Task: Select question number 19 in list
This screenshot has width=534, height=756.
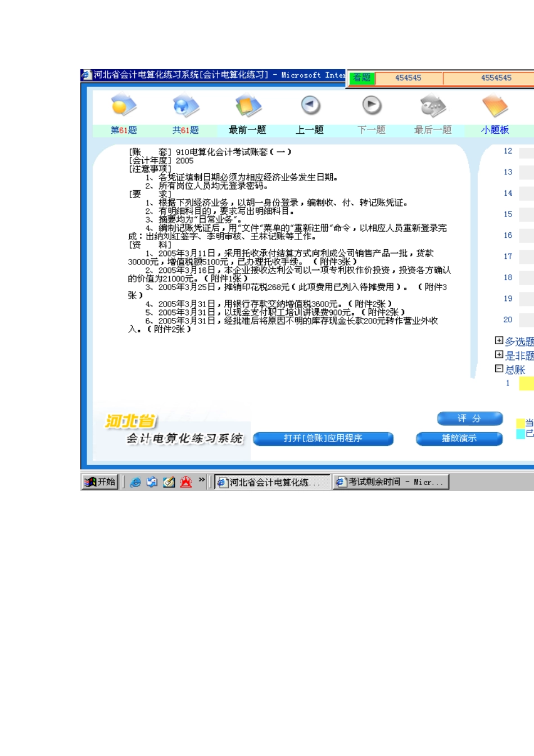Action: coord(508,299)
